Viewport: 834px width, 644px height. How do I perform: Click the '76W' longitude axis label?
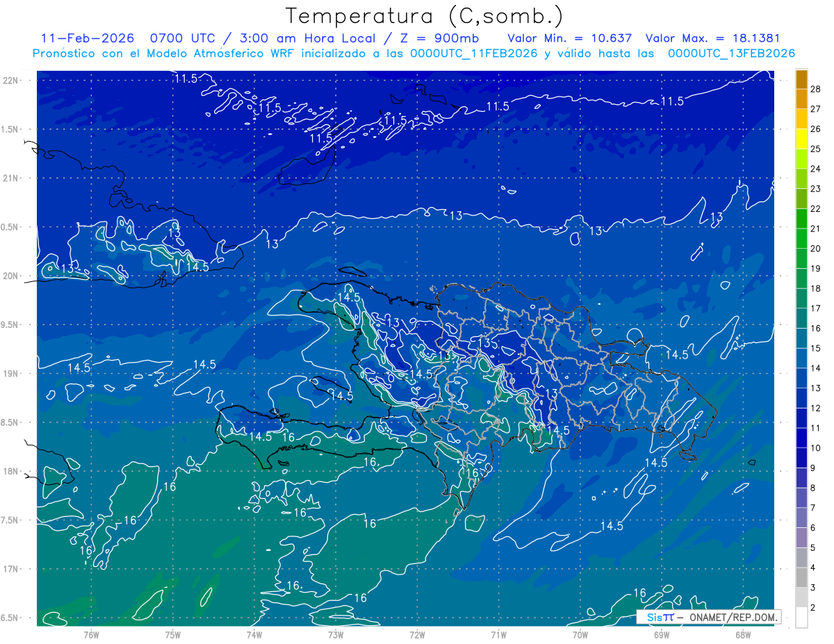tap(91, 634)
